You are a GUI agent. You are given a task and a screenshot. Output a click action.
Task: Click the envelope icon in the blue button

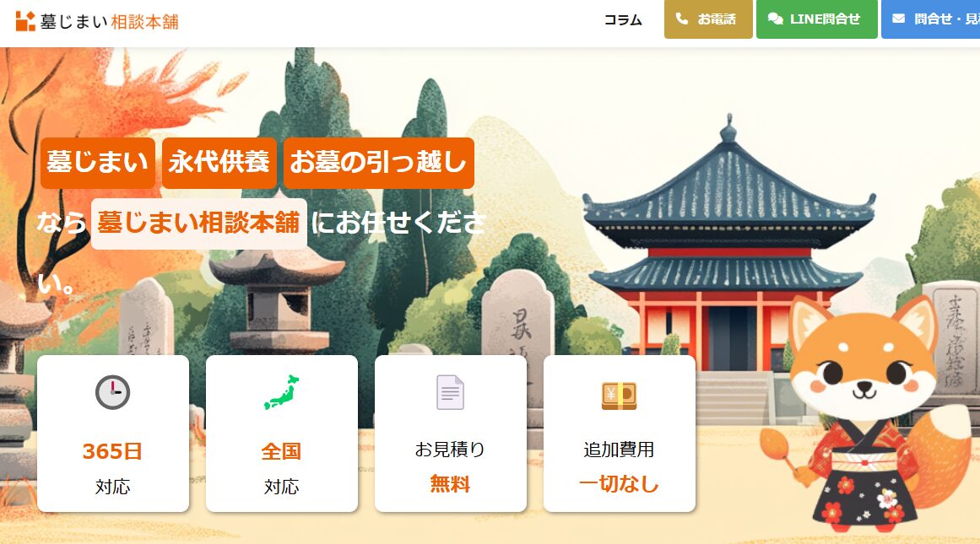pyautogui.click(x=898, y=19)
